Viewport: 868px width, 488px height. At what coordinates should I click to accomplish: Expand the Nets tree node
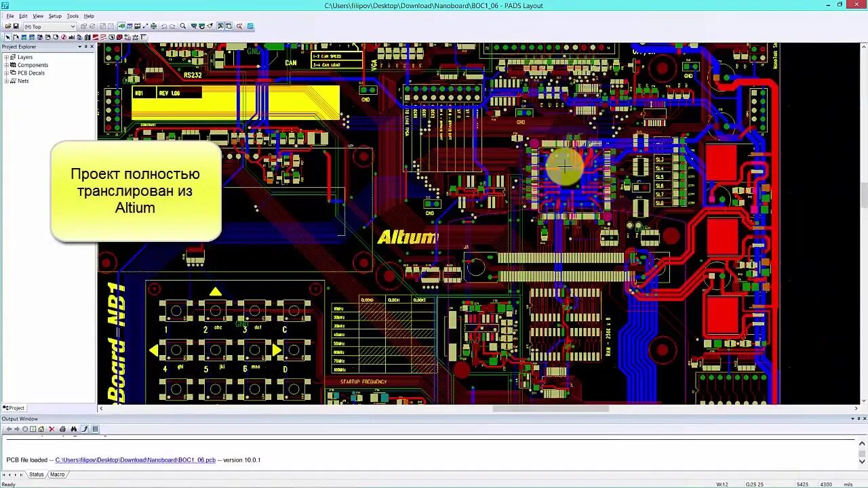[6, 81]
